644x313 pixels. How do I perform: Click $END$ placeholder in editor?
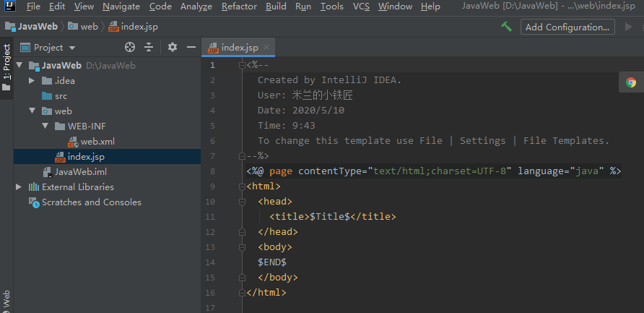272,262
